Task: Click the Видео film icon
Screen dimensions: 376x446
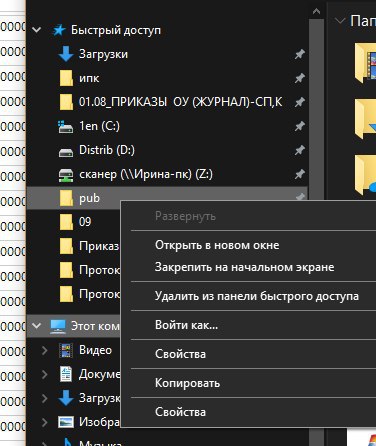Action: 66,350
